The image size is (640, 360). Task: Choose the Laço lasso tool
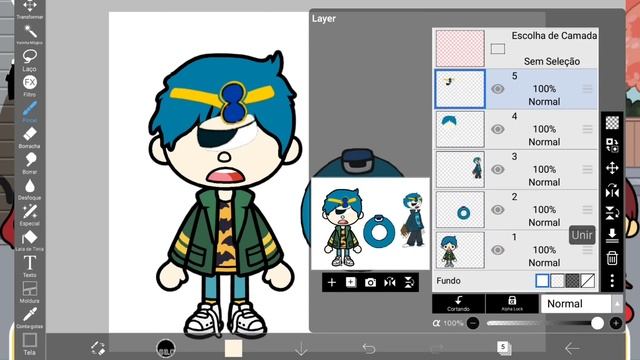(x=30, y=60)
